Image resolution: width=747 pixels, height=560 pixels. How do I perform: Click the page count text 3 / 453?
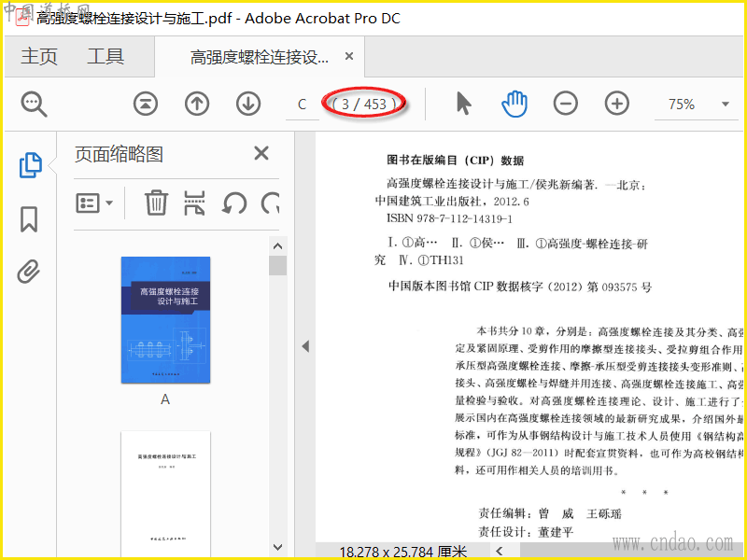coord(364,105)
